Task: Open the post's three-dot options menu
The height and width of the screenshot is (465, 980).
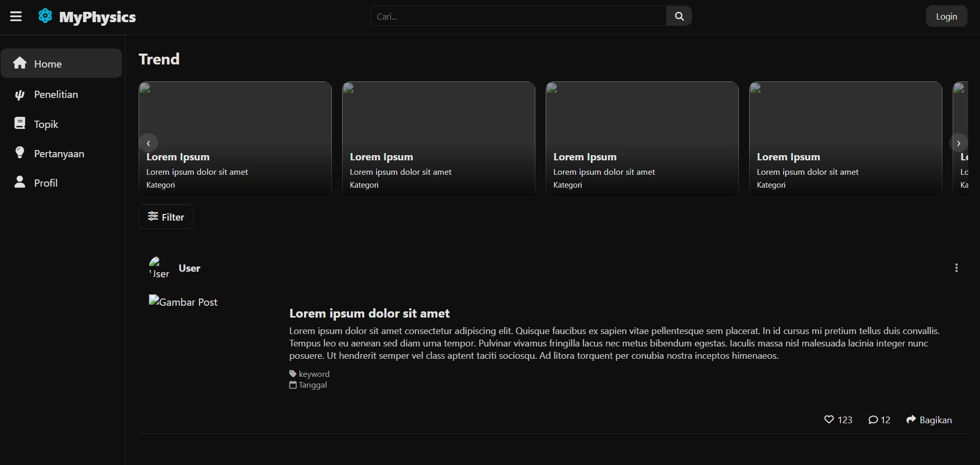Action: [956, 268]
